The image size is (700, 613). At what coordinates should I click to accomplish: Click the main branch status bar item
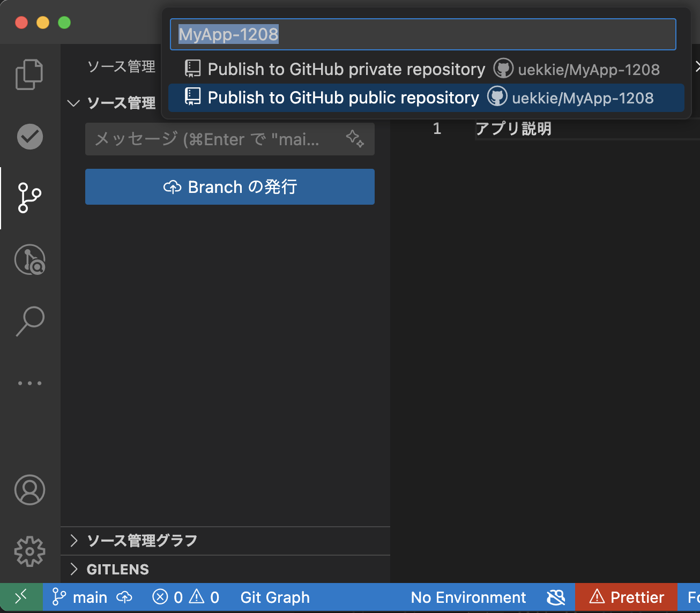click(80, 597)
